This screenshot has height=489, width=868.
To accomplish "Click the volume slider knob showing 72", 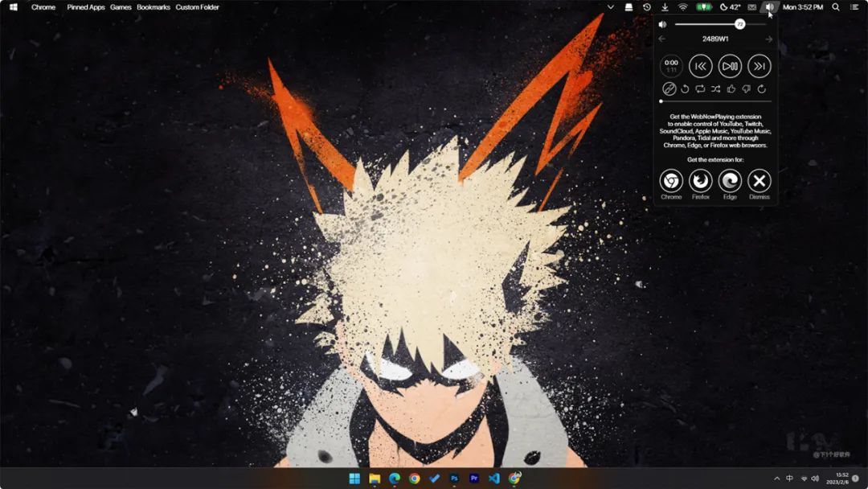I will [739, 24].
